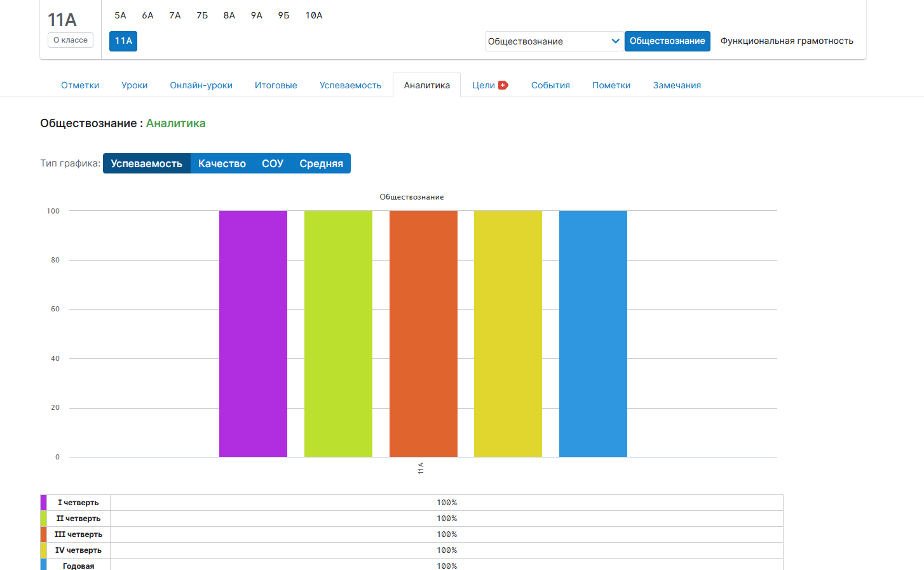Open the События tab

tap(550, 85)
